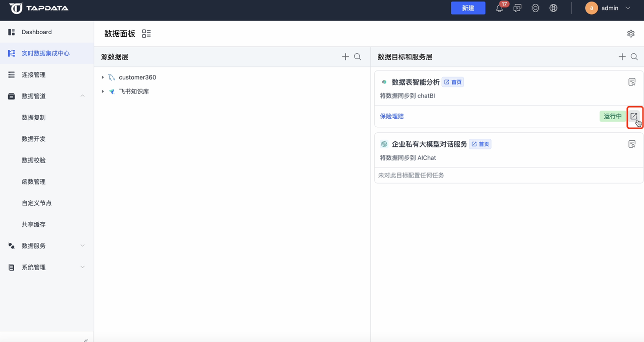
Task: Click the green 运行中 status badge
Action: tap(612, 116)
